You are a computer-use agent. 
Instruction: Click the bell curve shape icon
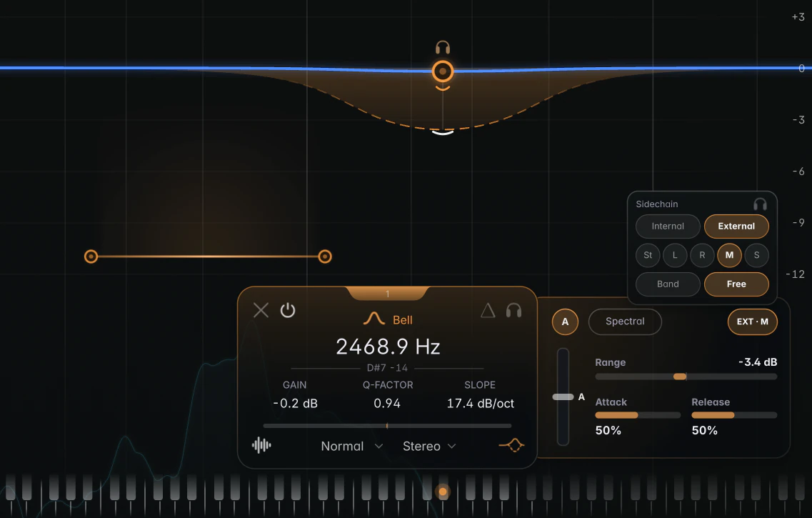coord(374,319)
